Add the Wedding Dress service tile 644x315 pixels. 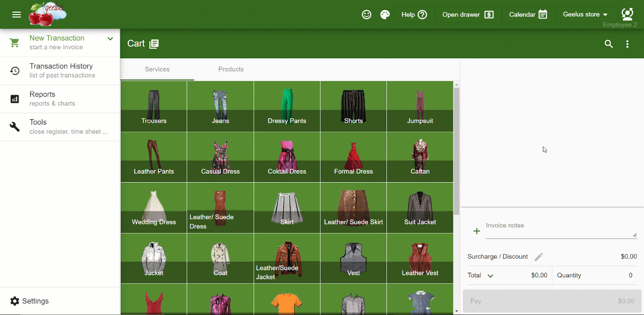pos(153,208)
